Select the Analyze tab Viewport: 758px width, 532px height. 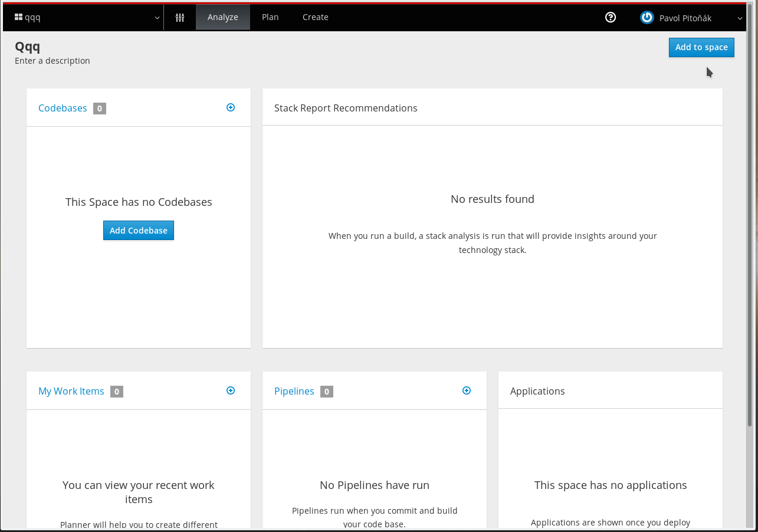(x=222, y=17)
